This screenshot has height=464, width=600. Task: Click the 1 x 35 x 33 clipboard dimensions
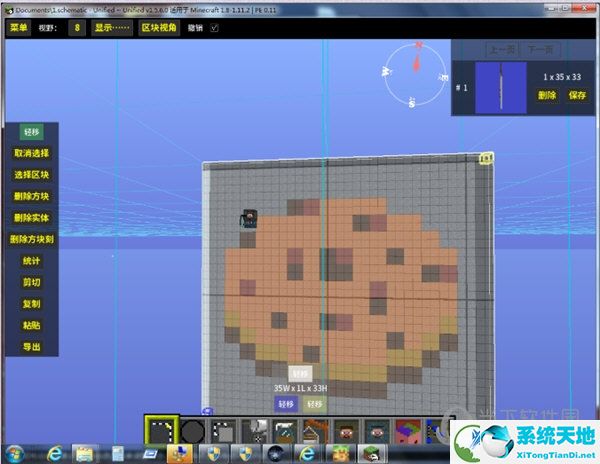562,77
